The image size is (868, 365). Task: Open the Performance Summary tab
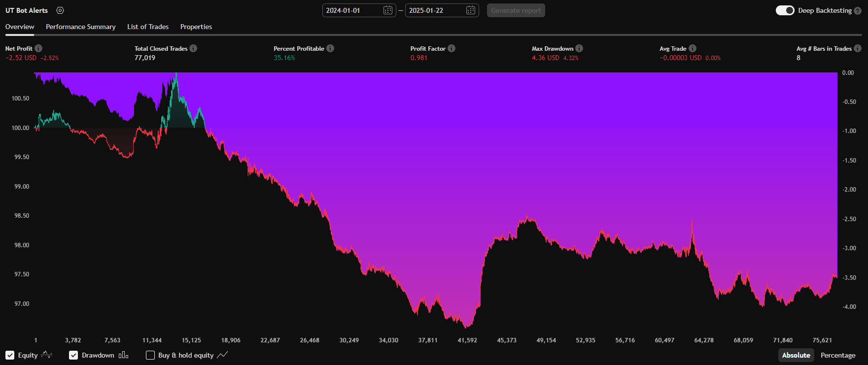pyautogui.click(x=81, y=27)
